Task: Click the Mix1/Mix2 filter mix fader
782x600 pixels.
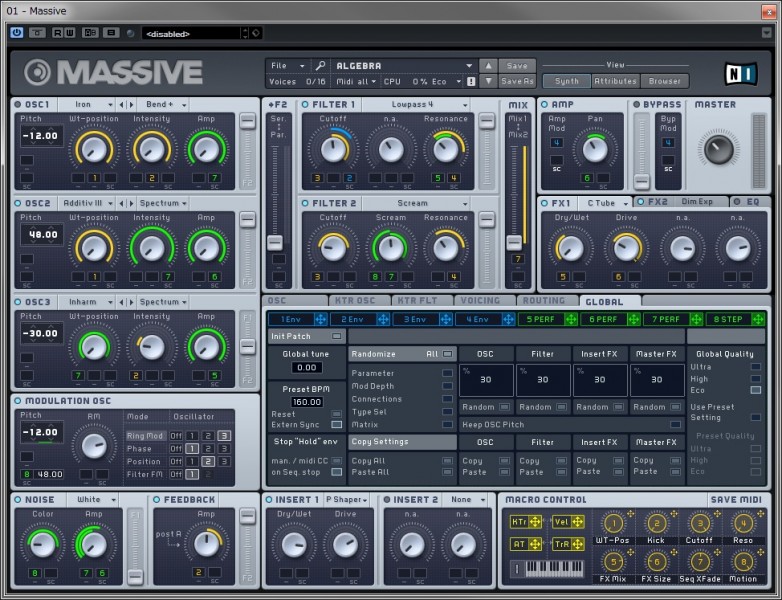Action: [x=514, y=243]
